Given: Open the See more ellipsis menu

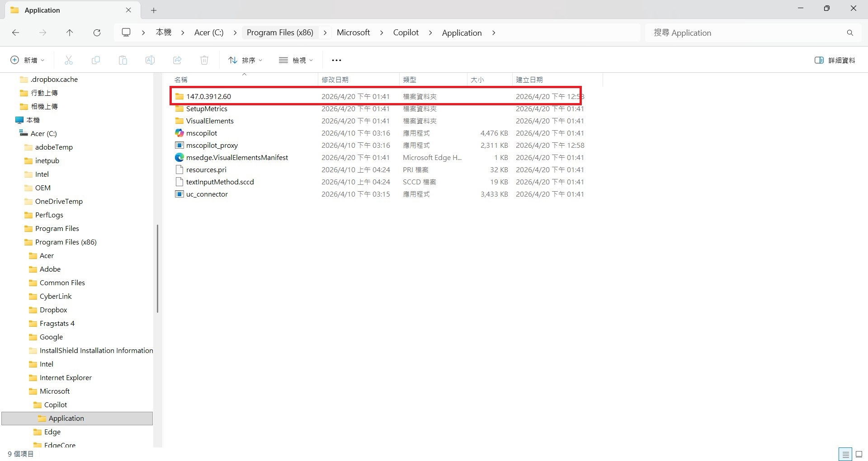Looking at the screenshot, I should point(336,60).
